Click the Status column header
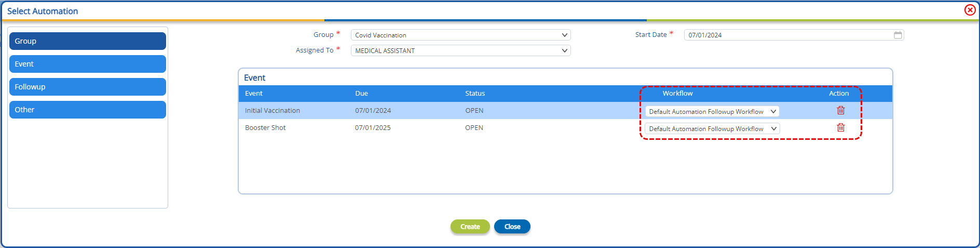Screen dimensions: 980x248 pos(475,94)
